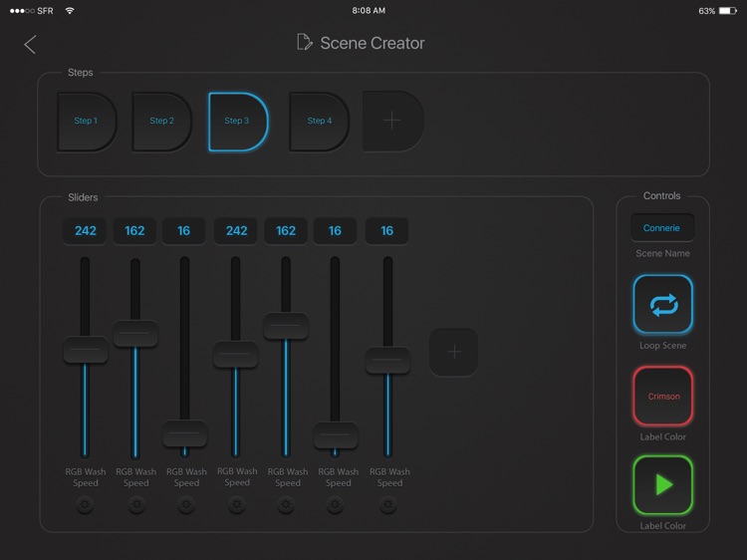
Task: Select Step 4
Action: [x=319, y=122]
